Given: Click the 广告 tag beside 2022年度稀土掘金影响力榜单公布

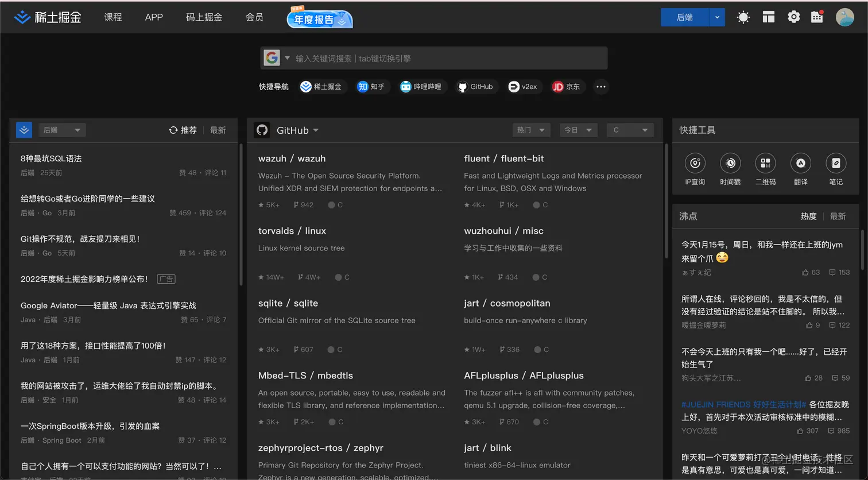Looking at the screenshot, I should pos(166,279).
